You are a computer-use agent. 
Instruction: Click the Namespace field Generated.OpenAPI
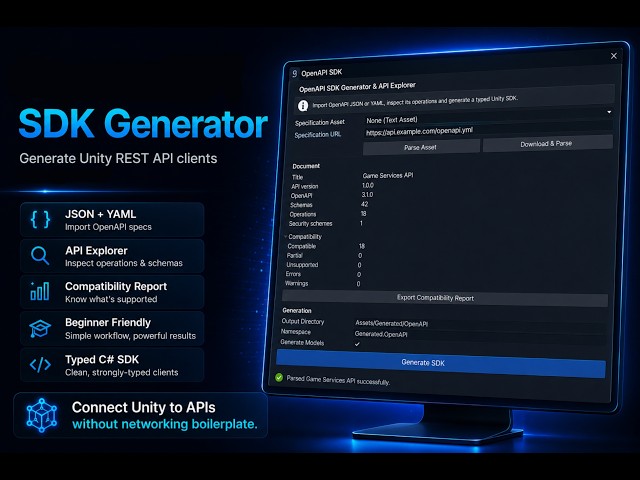(480, 335)
